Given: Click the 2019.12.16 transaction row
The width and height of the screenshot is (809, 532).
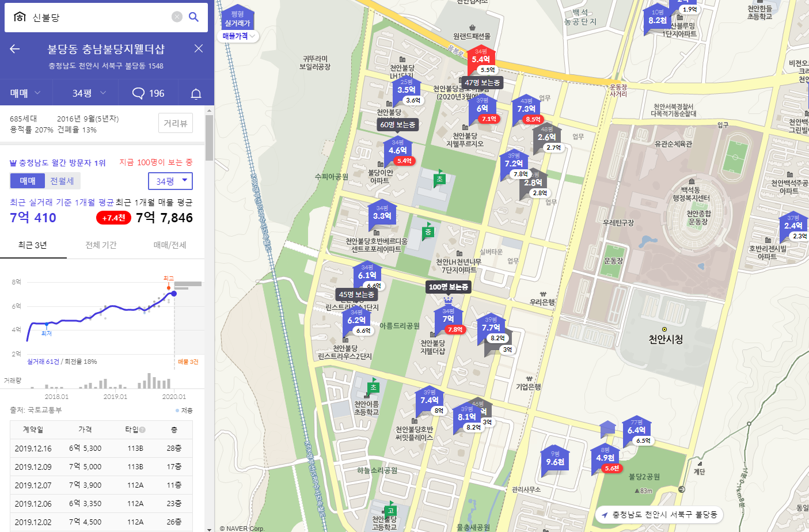Looking at the screenshot, I should 101,448.
